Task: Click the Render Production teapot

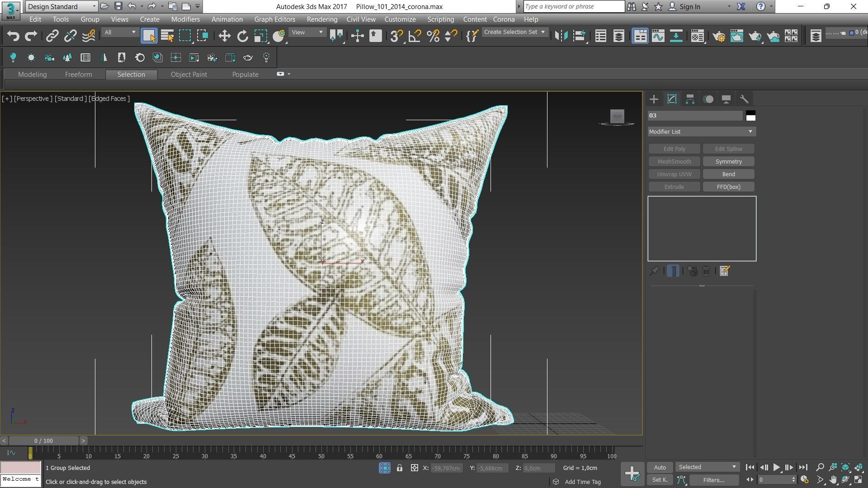Action: (x=755, y=36)
